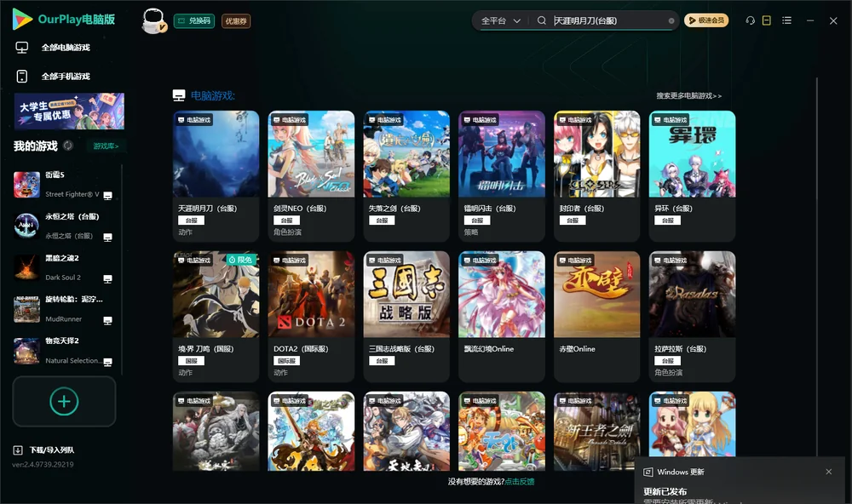This screenshot has height=504, width=852.
Task: Click PC icon beside Street Fighter V
Action: click(x=107, y=196)
